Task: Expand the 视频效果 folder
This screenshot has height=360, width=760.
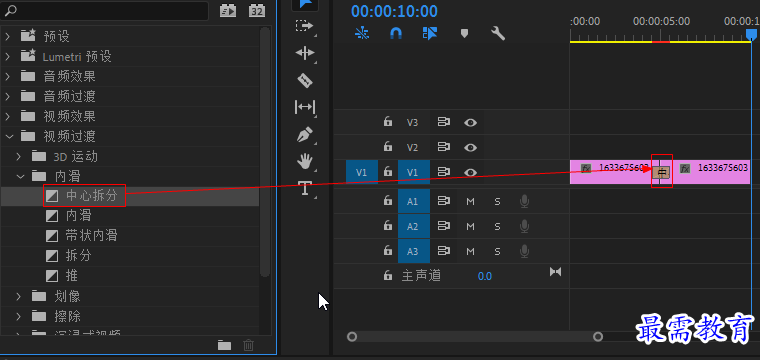Action: click(x=8, y=116)
